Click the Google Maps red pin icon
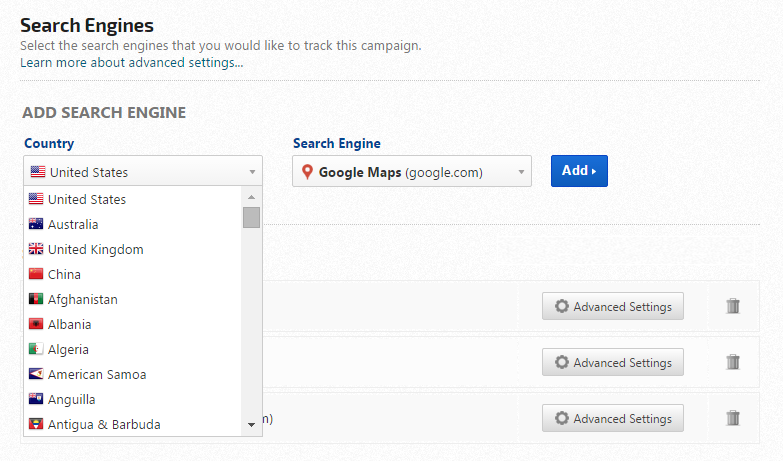Image resolution: width=783 pixels, height=461 pixels. pyautogui.click(x=307, y=172)
